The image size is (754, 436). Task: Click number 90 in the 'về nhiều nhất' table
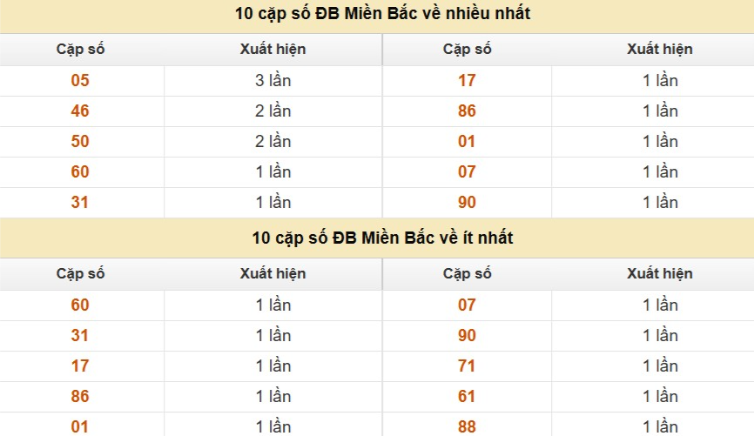tap(467, 202)
